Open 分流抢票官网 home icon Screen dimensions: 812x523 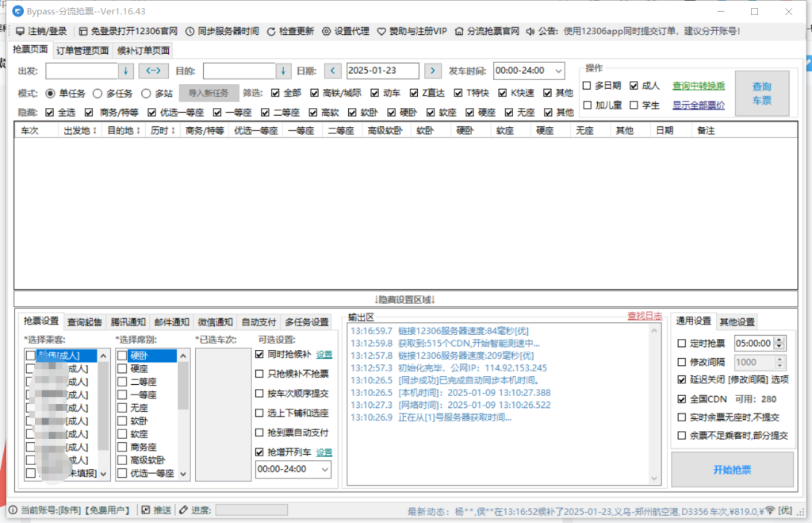click(459, 31)
